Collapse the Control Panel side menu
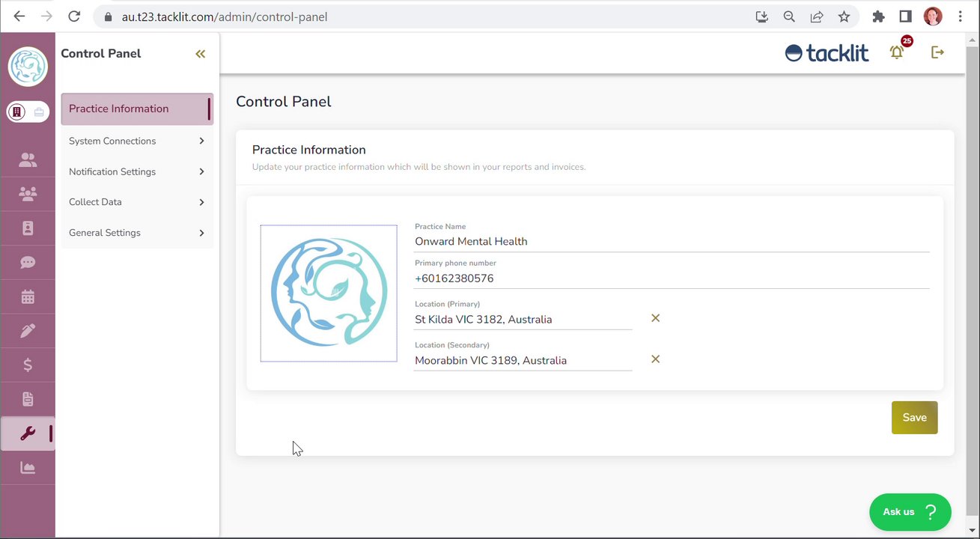Viewport: 980px width, 539px height. tap(200, 54)
